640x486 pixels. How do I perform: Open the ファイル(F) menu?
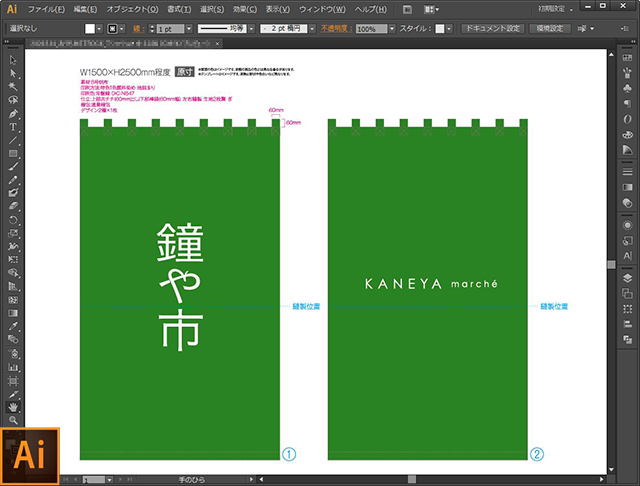(46, 9)
